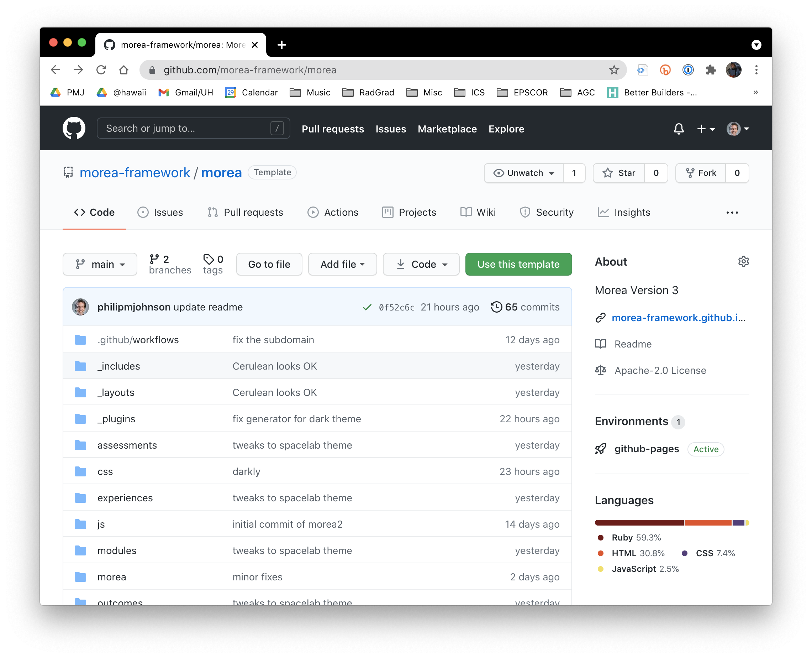Open Chrome three-dot menu

[x=756, y=70]
